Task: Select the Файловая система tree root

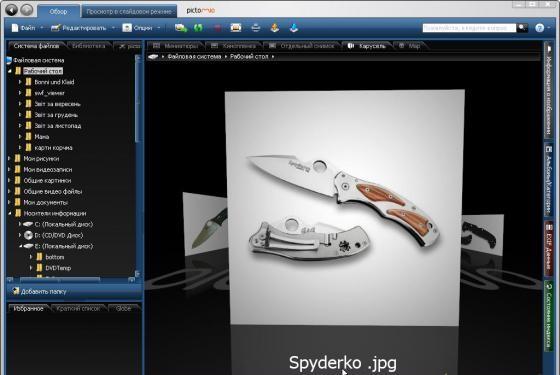Action: (39, 60)
